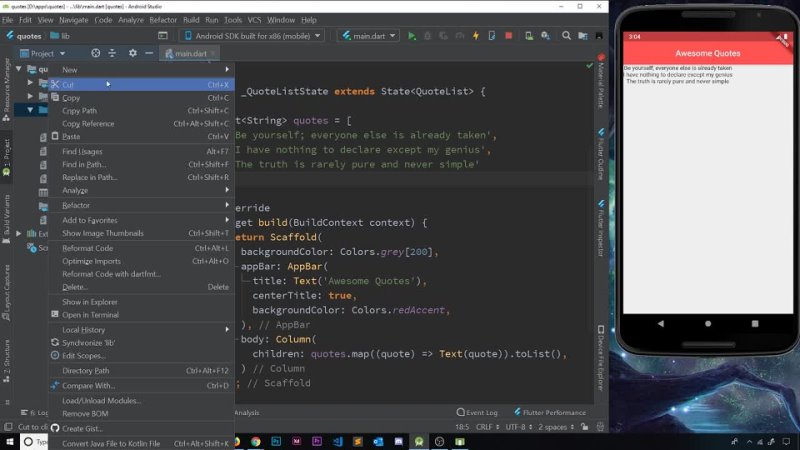Expand the Analyze submenu
800x450 pixels.
(141, 190)
